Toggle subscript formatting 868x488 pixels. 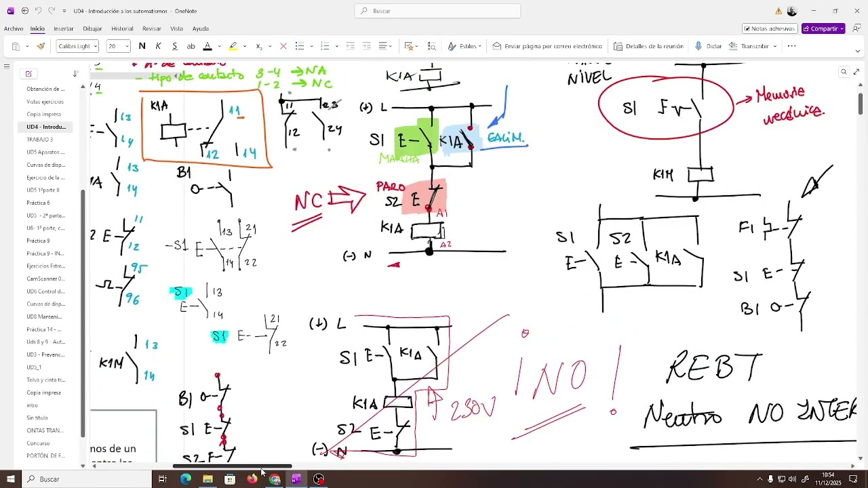[x=259, y=46]
